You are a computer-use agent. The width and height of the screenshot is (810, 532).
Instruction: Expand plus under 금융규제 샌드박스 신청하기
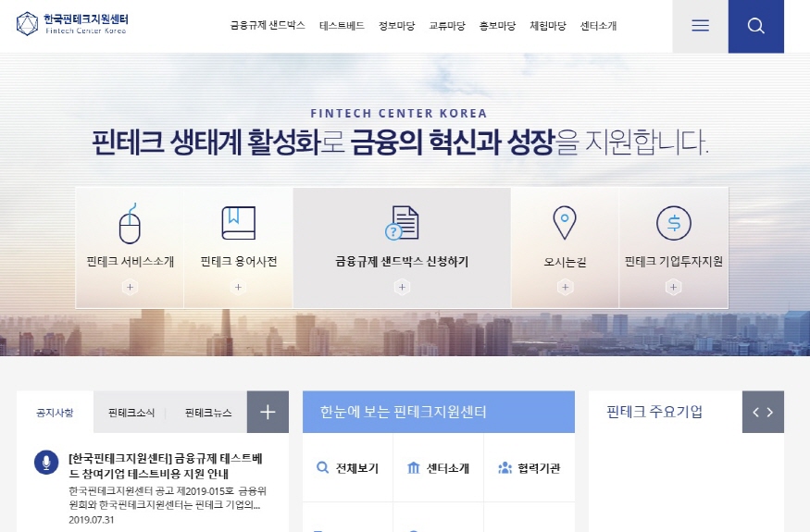click(x=402, y=287)
